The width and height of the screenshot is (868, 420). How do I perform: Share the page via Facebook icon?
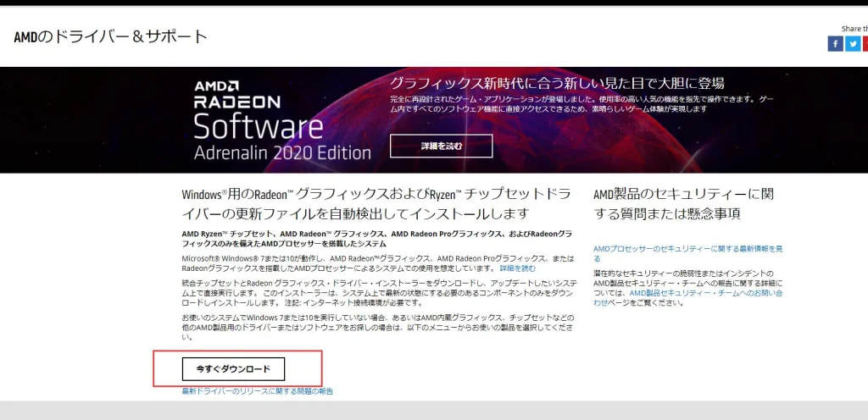[835, 44]
